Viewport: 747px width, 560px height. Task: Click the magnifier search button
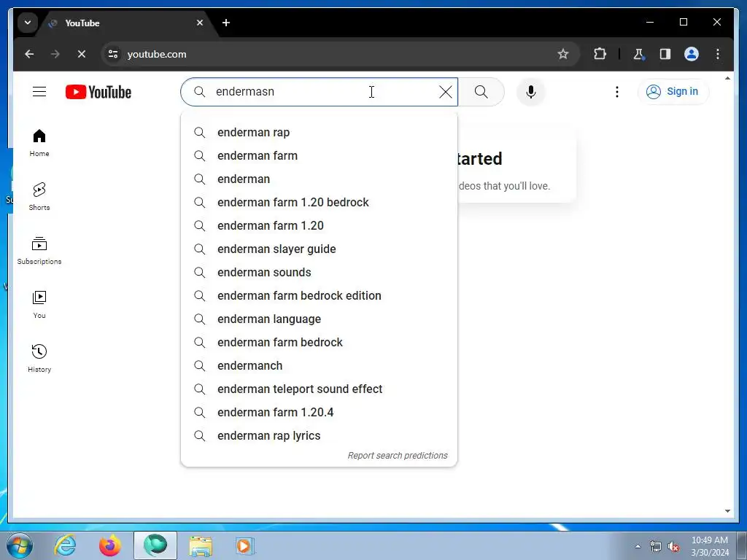pos(481,92)
